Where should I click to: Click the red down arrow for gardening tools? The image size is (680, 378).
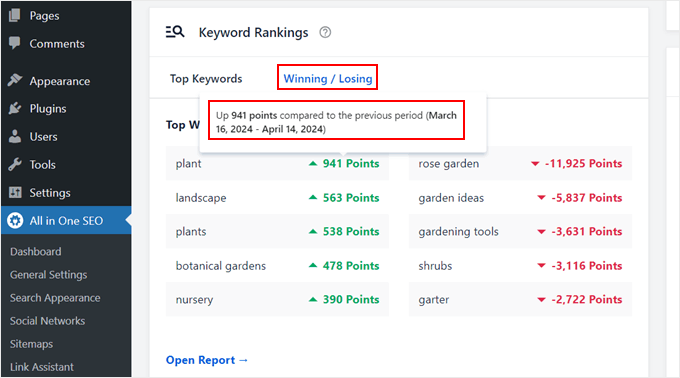(541, 232)
